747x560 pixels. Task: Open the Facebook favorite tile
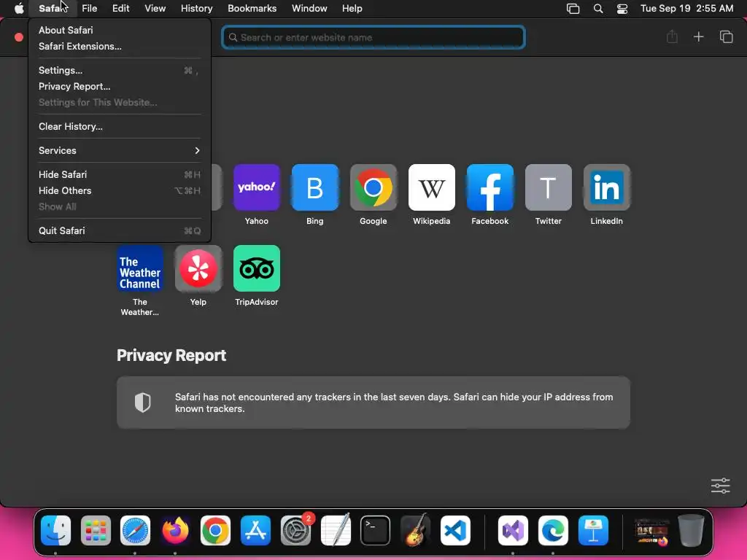point(489,187)
